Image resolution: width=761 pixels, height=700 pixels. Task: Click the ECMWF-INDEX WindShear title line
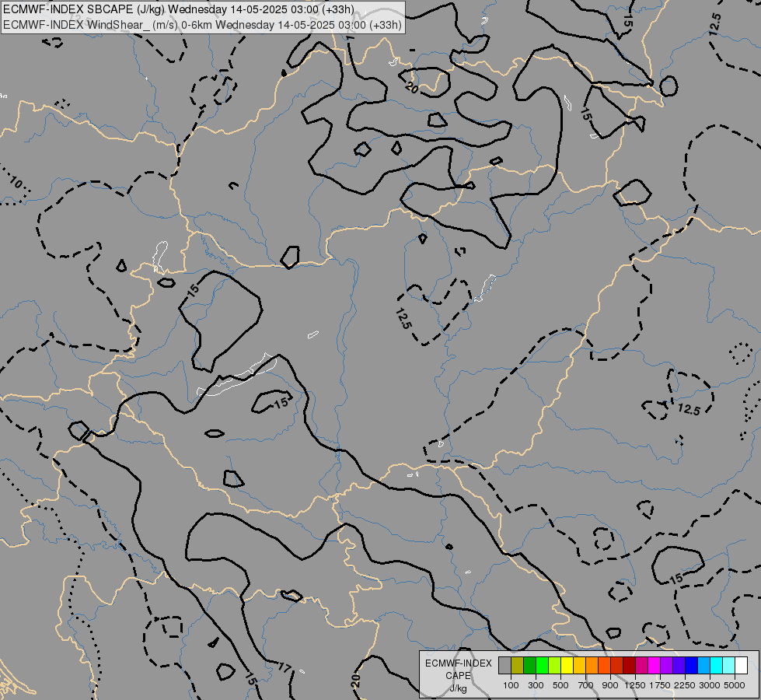[x=202, y=25]
